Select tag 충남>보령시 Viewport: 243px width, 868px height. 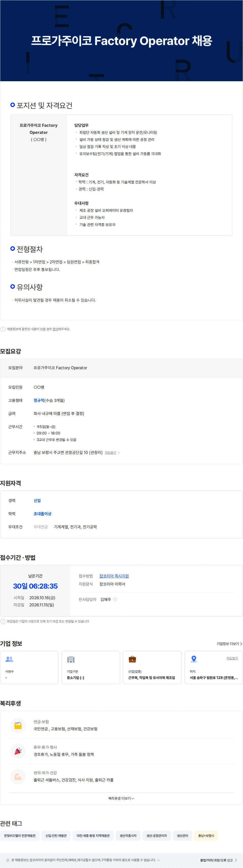tap(206, 836)
